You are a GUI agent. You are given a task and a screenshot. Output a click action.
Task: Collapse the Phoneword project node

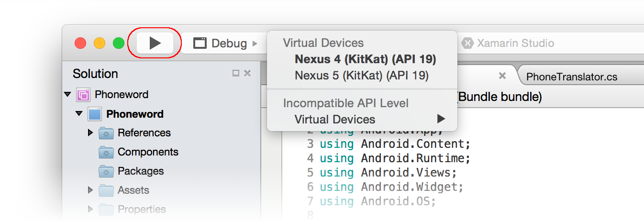point(79,114)
